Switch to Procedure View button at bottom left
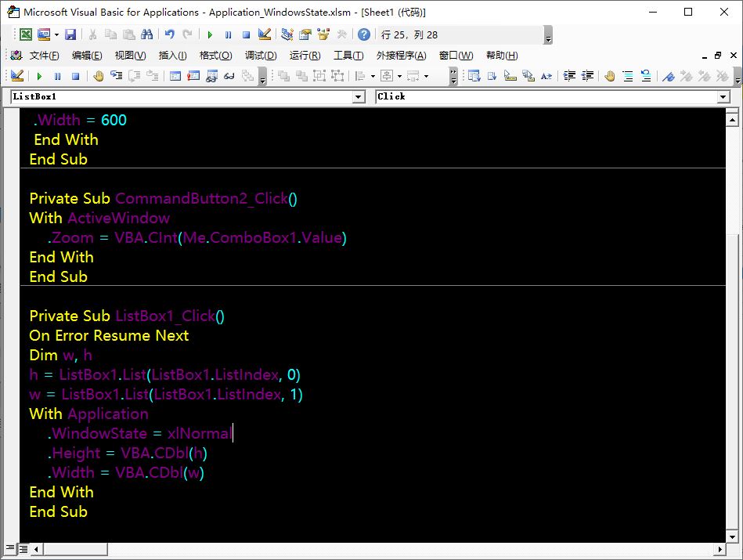This screenshot has width=743, height=560. [x=10, y=549]
